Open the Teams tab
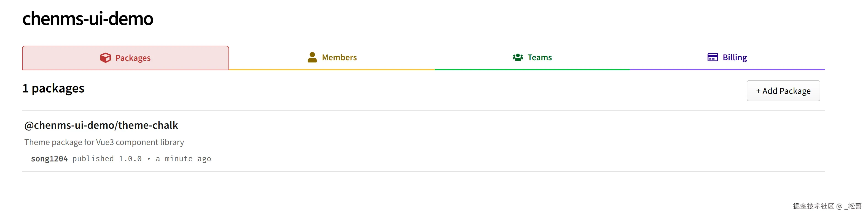The height and width of the screenshot is (216, 868). click(x=539, y=58)
